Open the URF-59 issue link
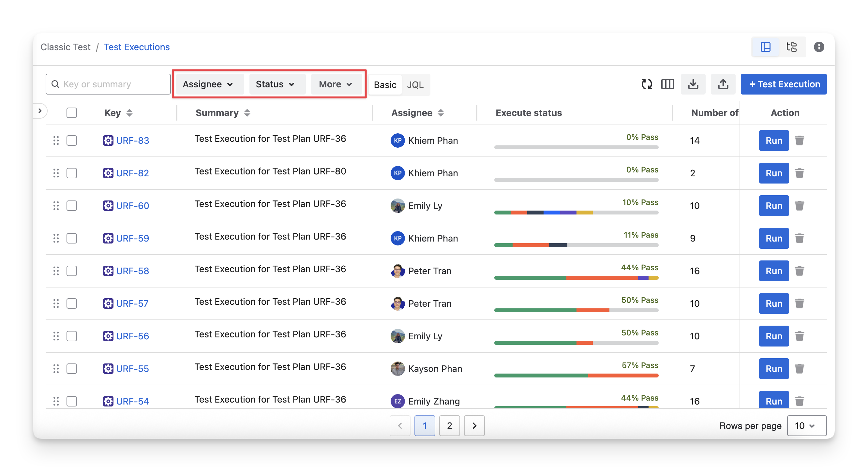This screenshot has width=868, height=472. 132,239
